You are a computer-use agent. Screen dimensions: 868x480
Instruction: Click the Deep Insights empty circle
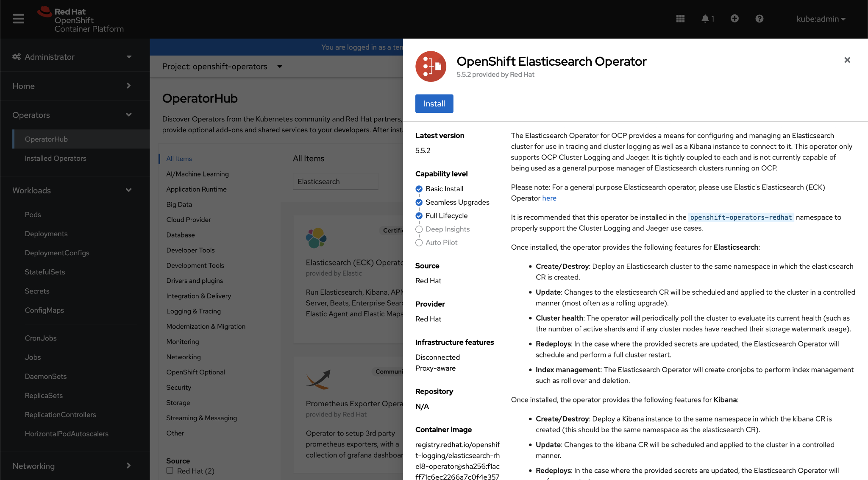coord(419,229)
